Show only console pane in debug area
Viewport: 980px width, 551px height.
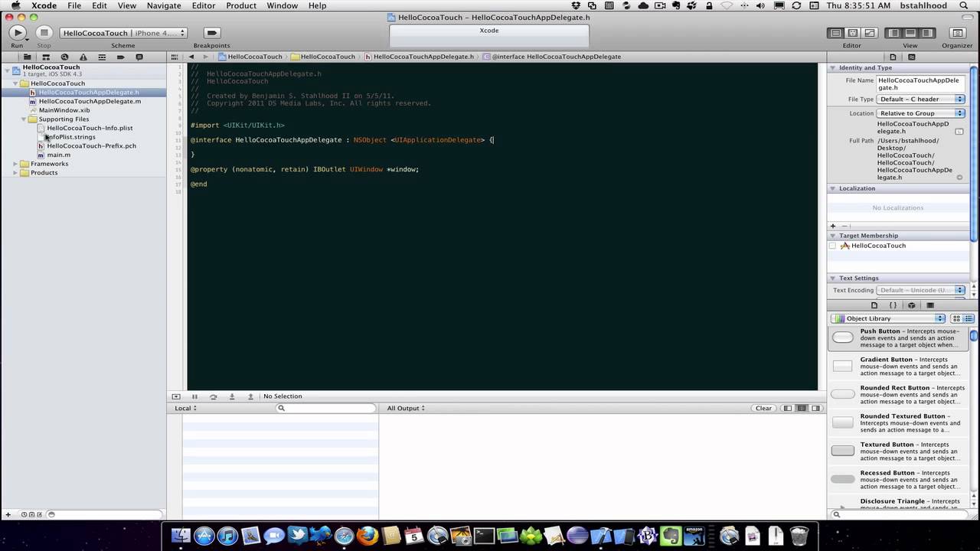[816, 408]
